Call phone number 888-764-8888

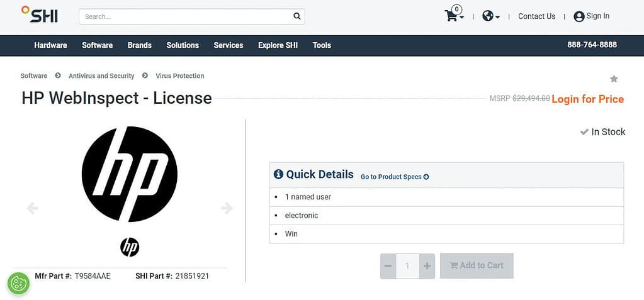[592, 45]
